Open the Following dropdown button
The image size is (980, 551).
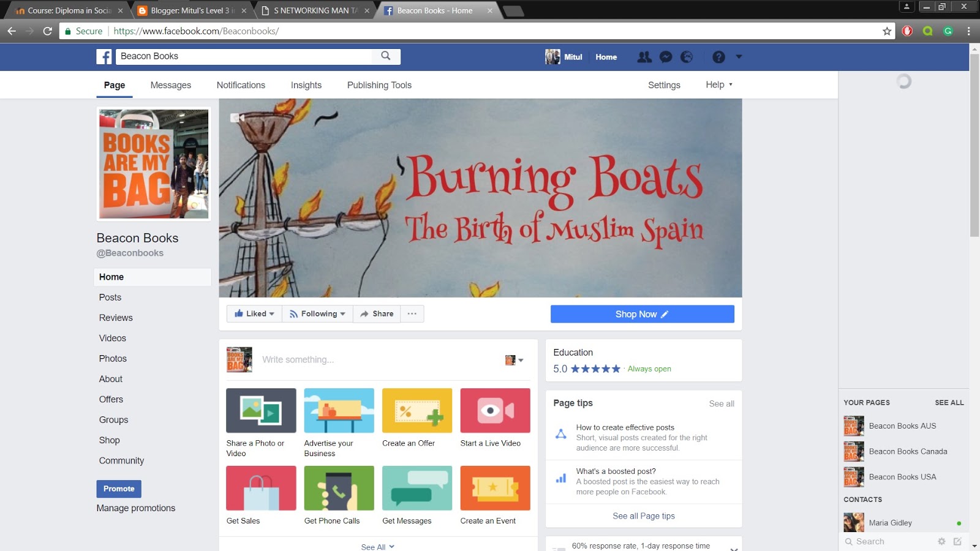click(317, 313)
